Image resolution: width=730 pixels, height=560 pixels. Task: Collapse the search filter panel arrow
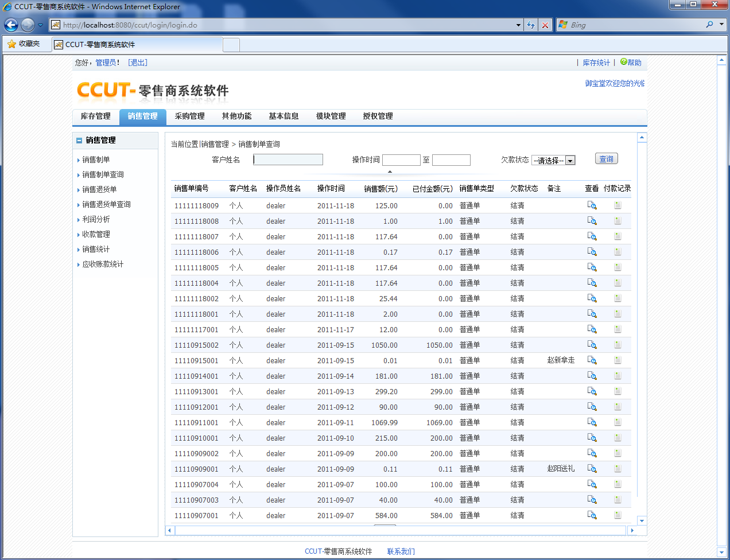[390, 172]
